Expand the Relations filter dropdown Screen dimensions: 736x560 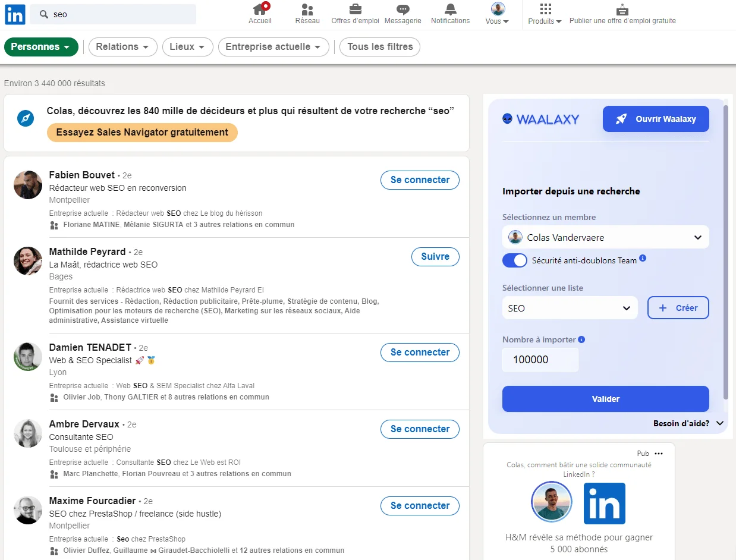[x=123, y=47]
